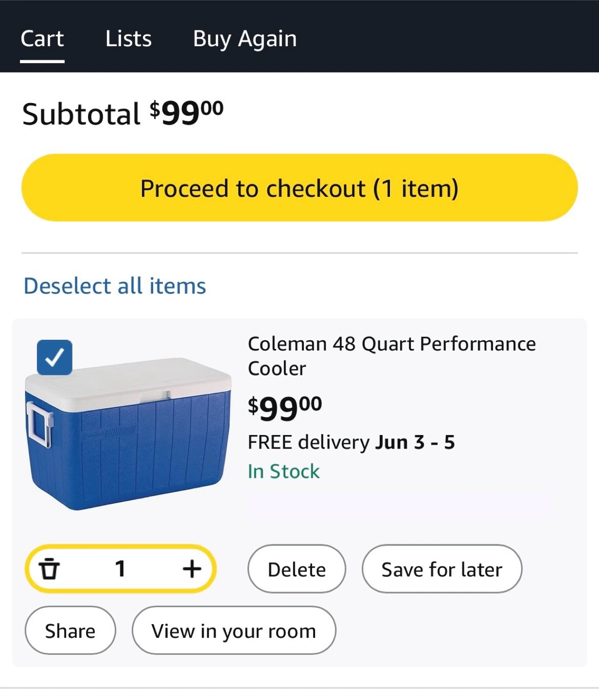
Task: Click the item price $99.00
Action: [285, 408]
